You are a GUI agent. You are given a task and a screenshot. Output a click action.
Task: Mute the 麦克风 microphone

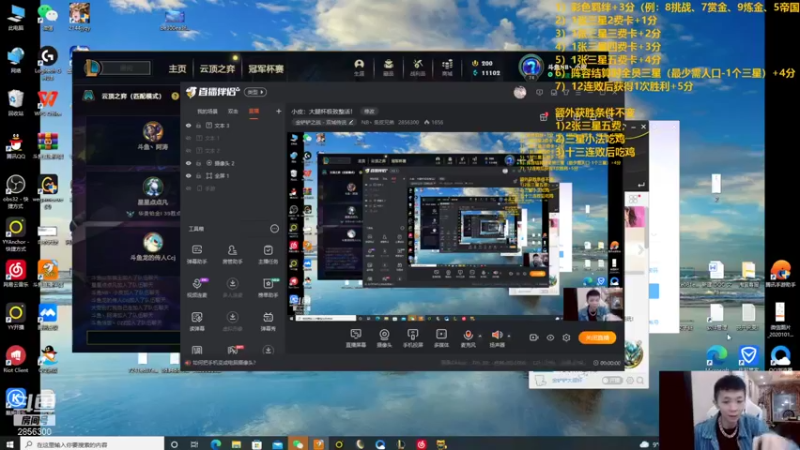468,338
